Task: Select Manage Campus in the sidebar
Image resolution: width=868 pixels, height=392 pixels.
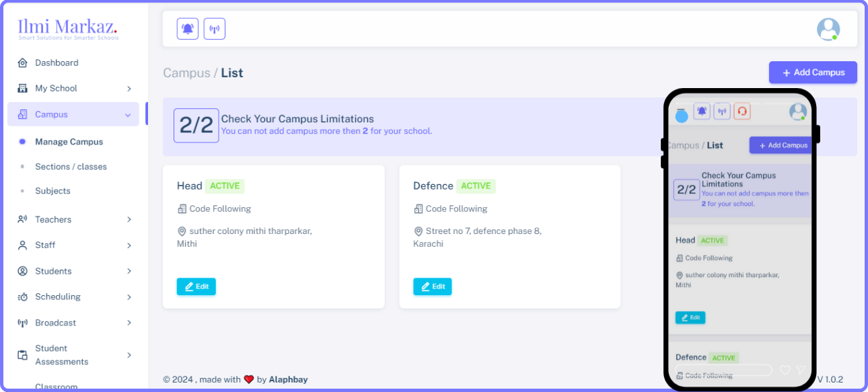Action: pos(69,142)
